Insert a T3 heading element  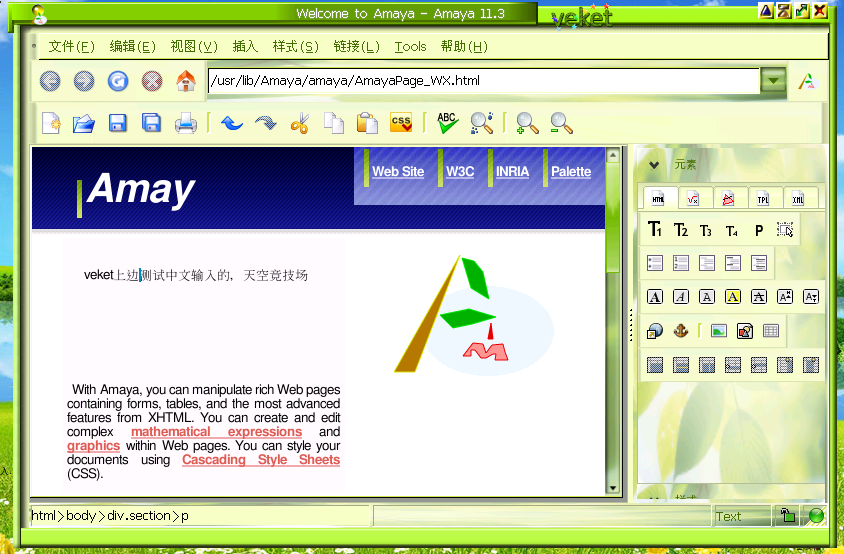(706, 230)
